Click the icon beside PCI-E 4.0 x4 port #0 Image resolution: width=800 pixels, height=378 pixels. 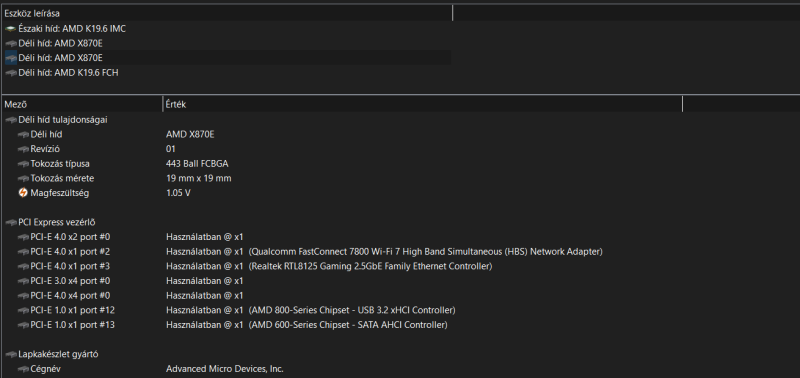[x=23, y=295]
